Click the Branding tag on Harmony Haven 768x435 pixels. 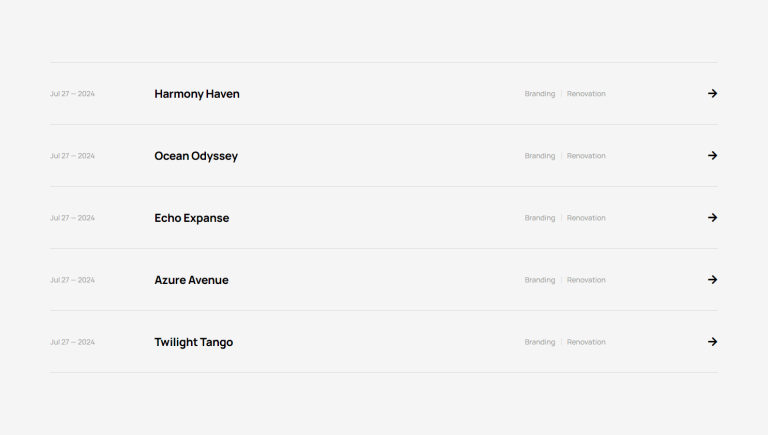tap(540, 94)
